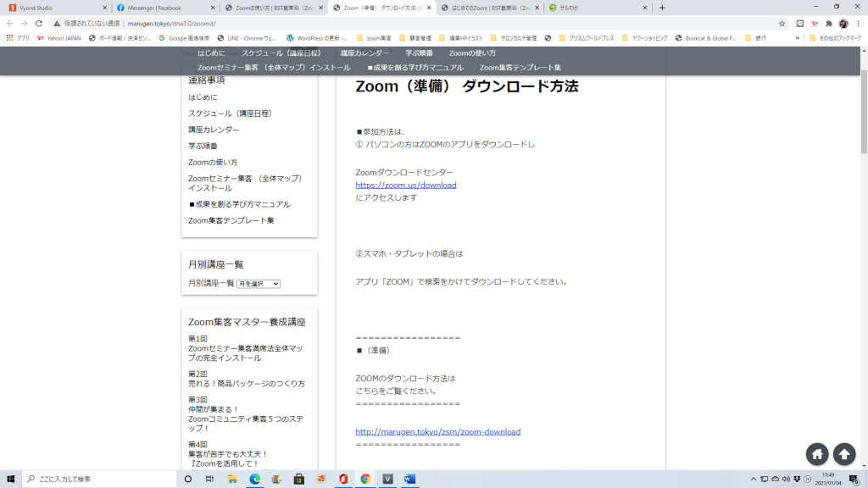Image resolution: width=868 pixels, height=488 pixels.
Task: Open the Google 画像検索 bookmark
Action: tap(184, 38)
